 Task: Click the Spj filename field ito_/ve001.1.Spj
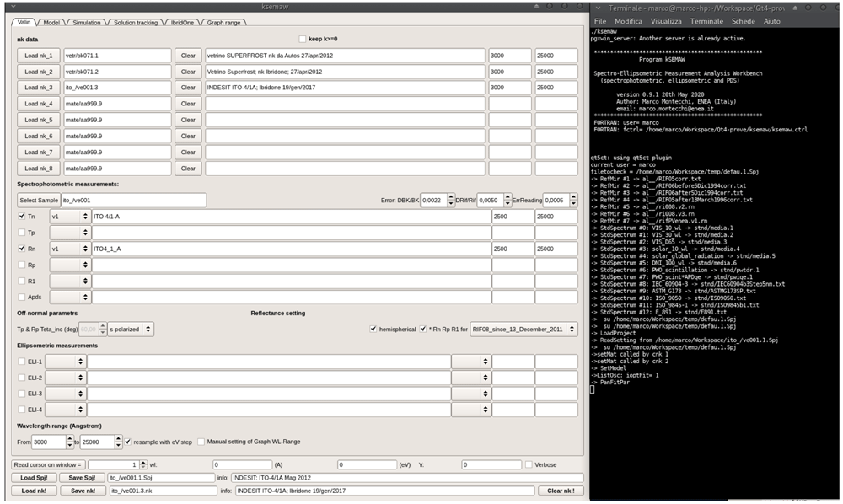(161, 478)
